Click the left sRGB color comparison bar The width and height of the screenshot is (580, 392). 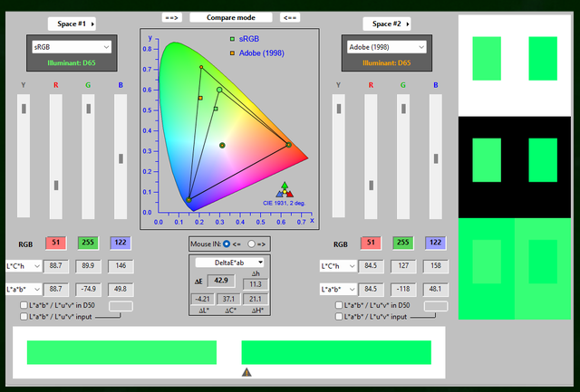click(x=121, y=352)
